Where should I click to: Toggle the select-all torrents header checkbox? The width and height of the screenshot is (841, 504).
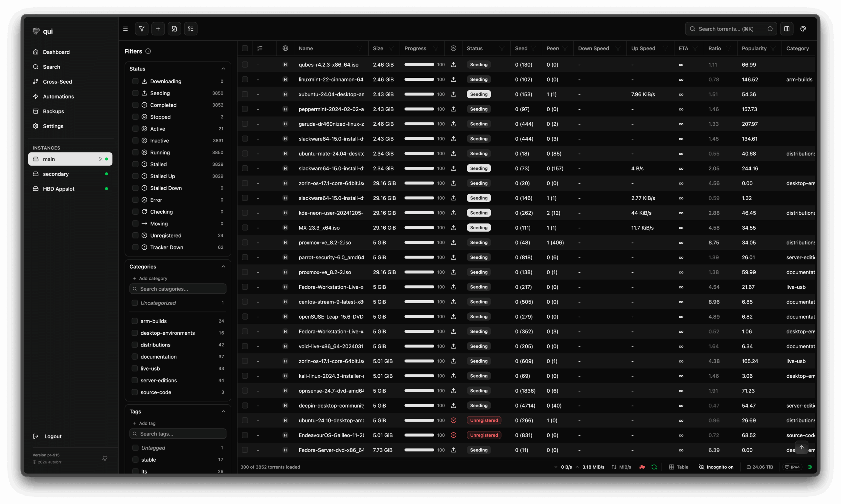(x=245, y=48)
